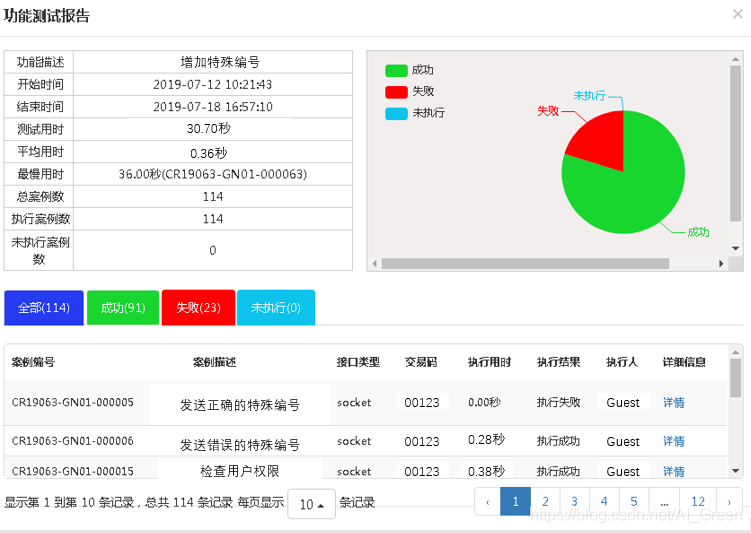Click the 案例编号 column header
Image resolution: width=751 pixels, height=533 pixels.
click(33, 362)
